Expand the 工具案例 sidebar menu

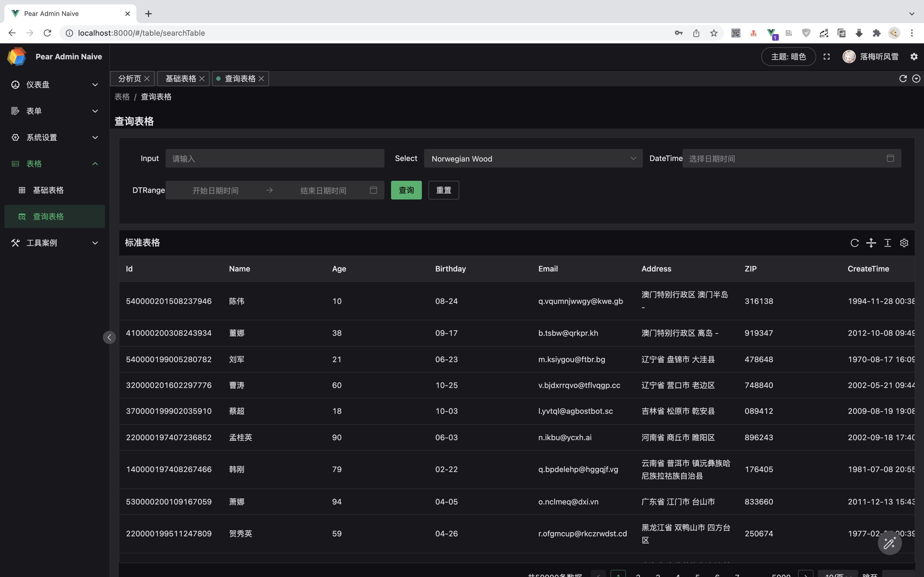[55, 243]
